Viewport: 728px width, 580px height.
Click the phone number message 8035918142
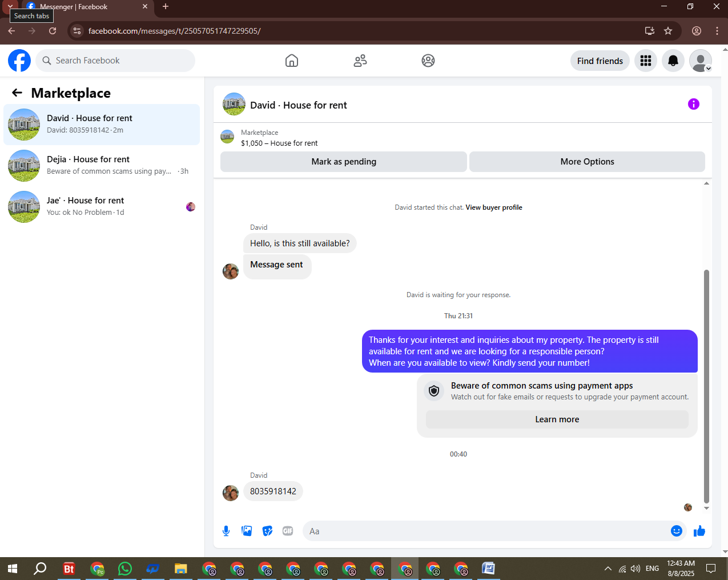(273, 491)
